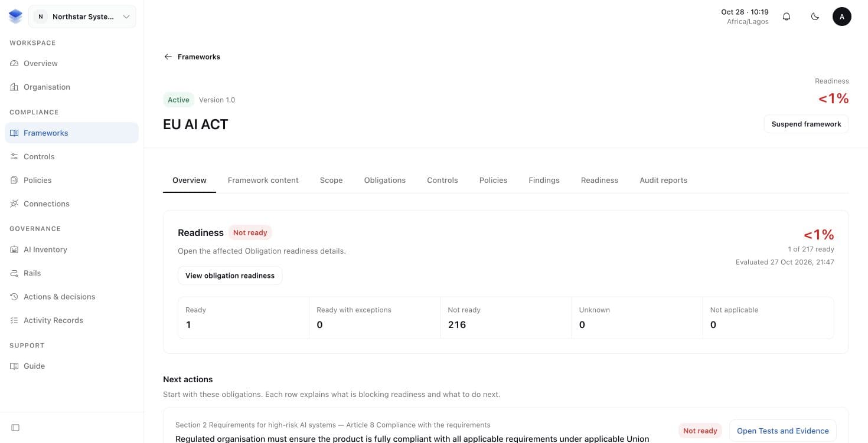The width and height of the screenshot is (868, 443).
Task: Click the Organisation building icon
Action: [14, 87]
